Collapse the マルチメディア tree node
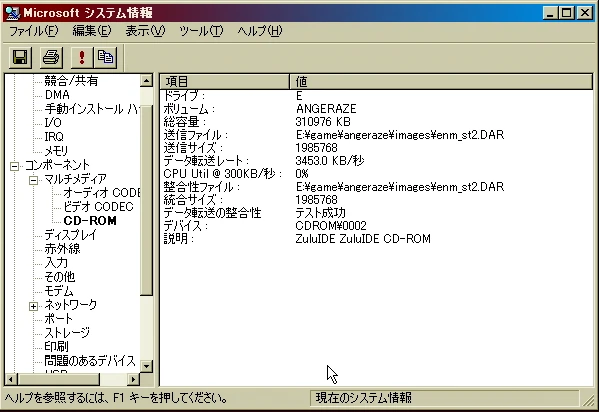 (34, 180)
